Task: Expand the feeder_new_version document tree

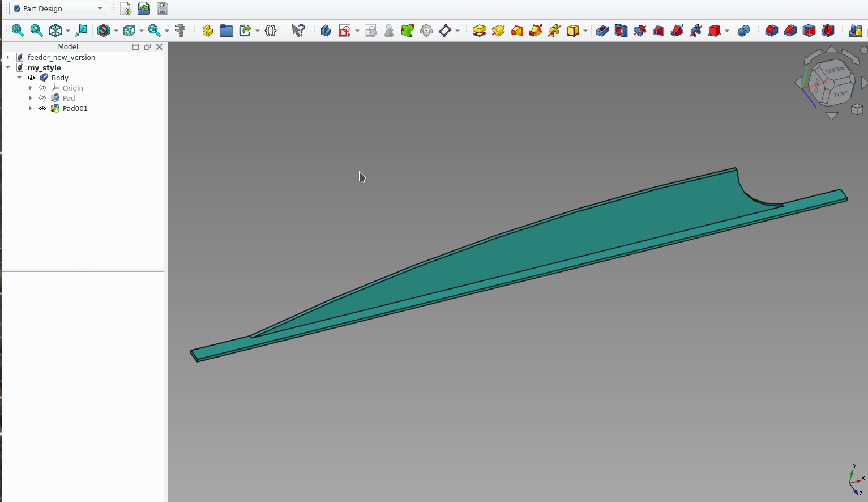Action: tap(8, 57)
